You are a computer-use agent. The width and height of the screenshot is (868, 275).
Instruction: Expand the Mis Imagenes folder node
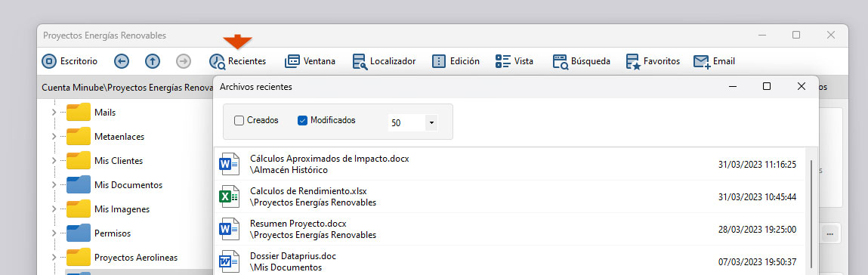coord(54,209)
